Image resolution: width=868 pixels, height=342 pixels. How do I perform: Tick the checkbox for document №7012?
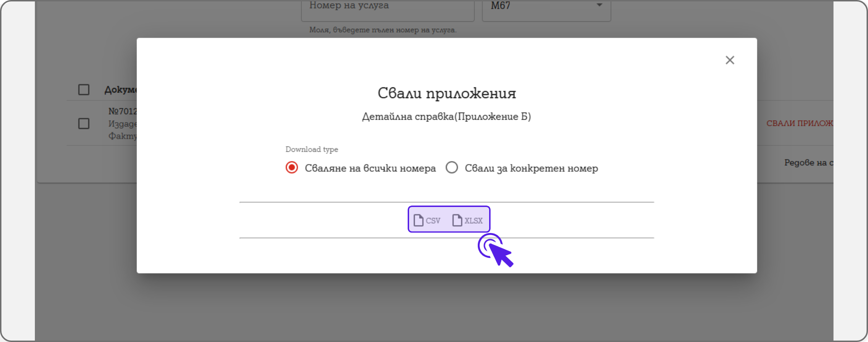click(x=84, y=124)
